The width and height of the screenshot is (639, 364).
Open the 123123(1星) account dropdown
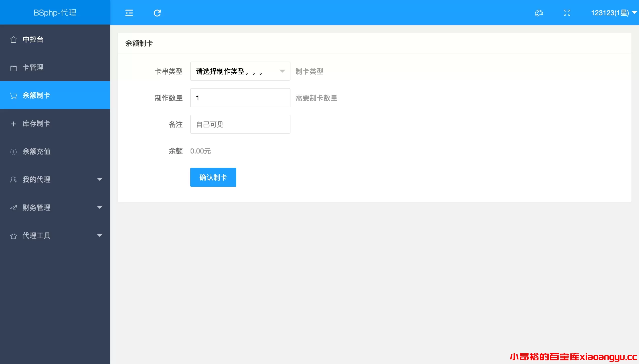[614, 13]
